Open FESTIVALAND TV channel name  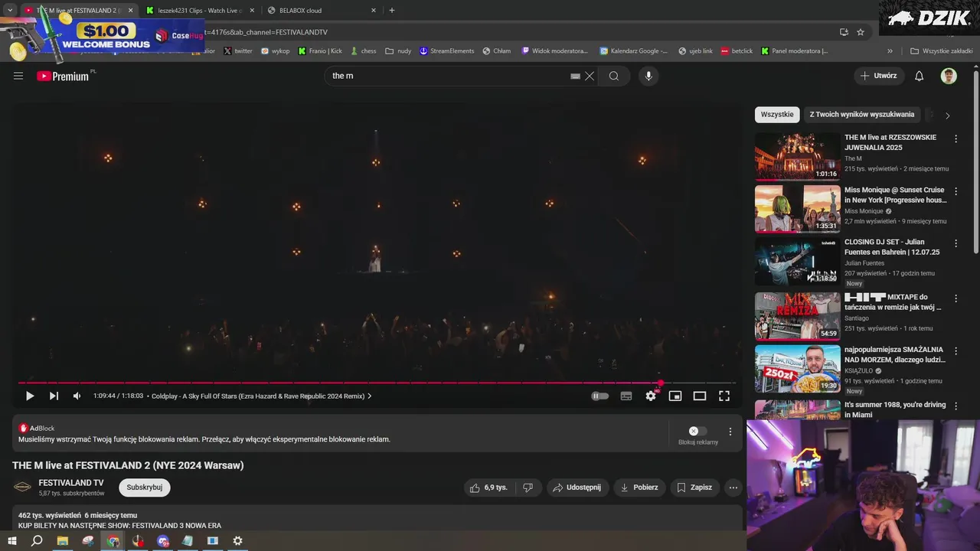(x=71, y=483)
